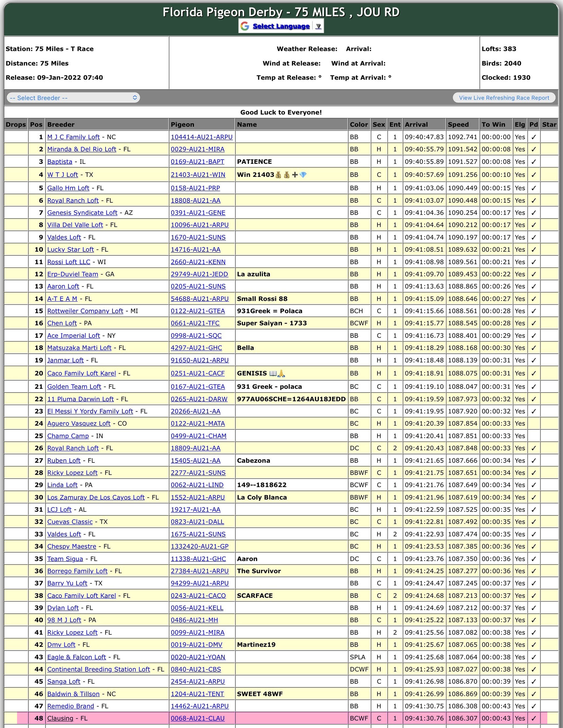Open the Rottweiler Company Loft breeder link
The height and width of the screenshot is (728, 563).
tap(85, 311)
